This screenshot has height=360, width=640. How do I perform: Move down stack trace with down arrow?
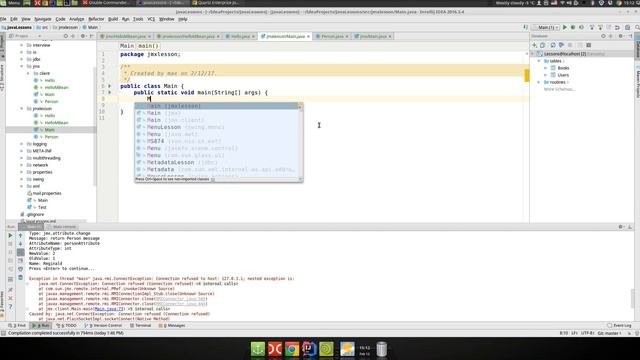tap(20, 244)
